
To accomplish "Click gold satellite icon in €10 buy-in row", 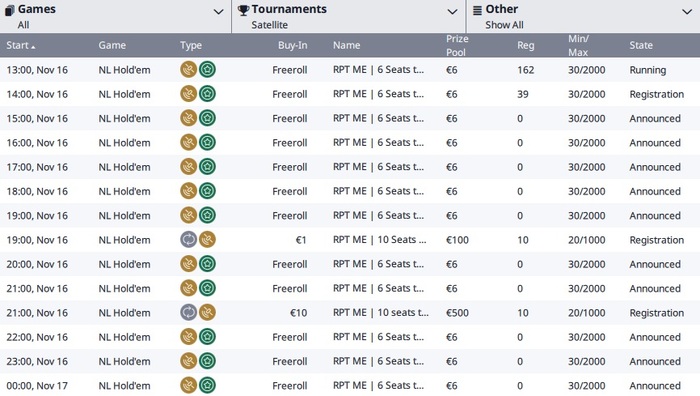I will click(207, 313).
